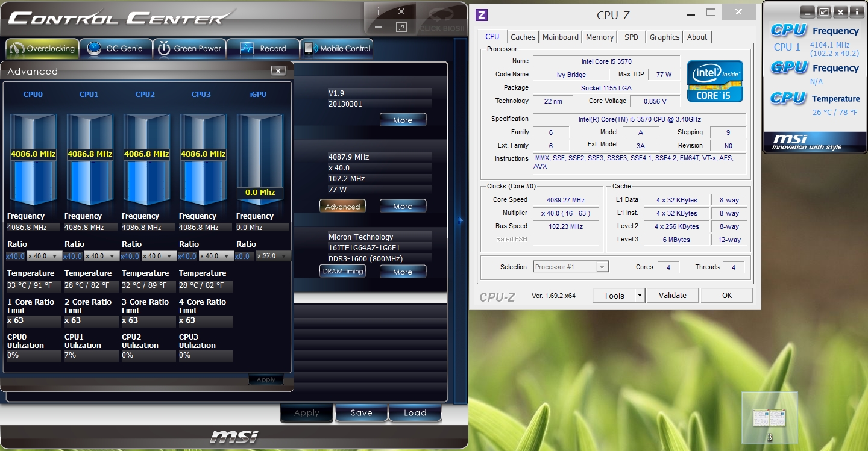
Task: Select the Caches tab in CPU-Z
Action: click(x=523, y=37)
